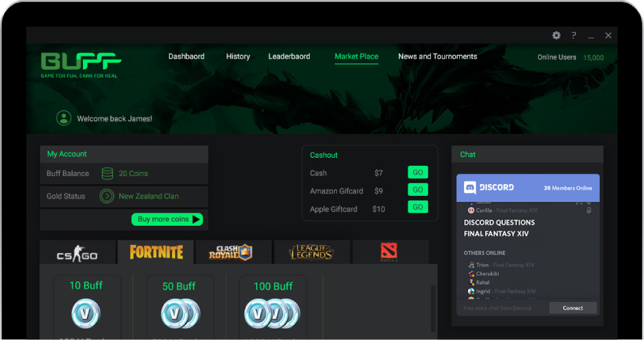
Task: Click DISCORD QUESTIONS channel heading
Action: tap(499, 222)
